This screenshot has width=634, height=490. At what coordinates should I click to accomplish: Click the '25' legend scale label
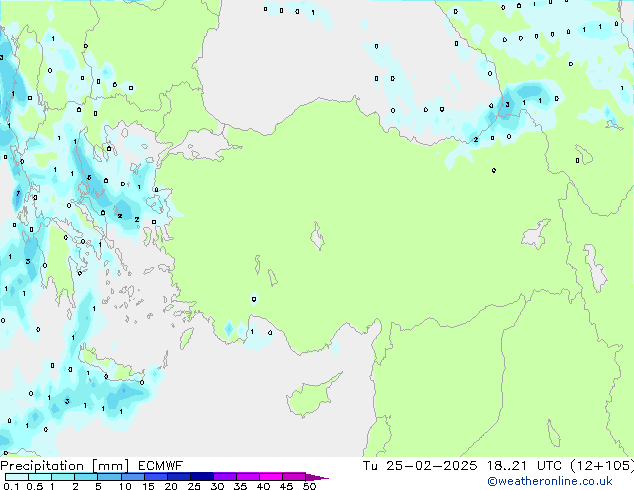pyautogui.click(x=194, y=486)
